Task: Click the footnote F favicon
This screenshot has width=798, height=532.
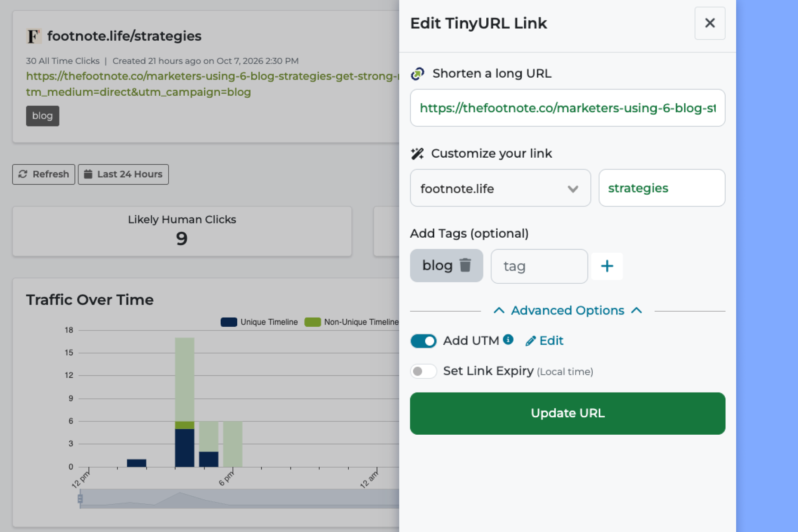Action: coord(34,36)
